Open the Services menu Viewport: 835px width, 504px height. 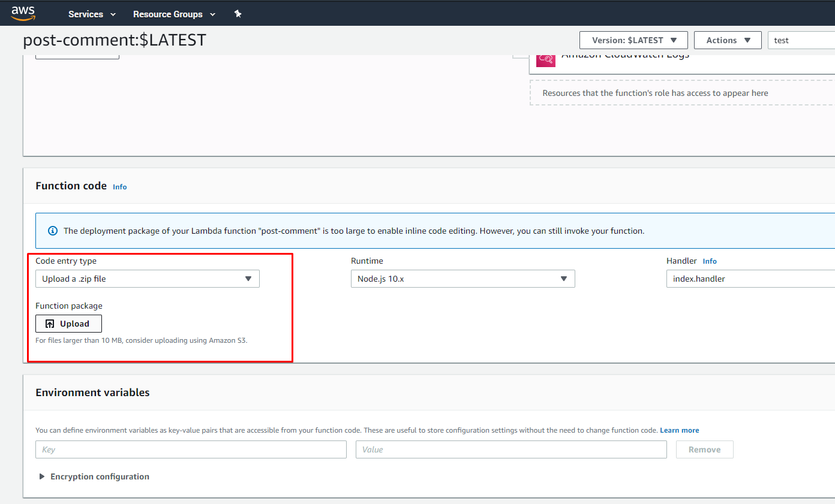coord(92,14)
